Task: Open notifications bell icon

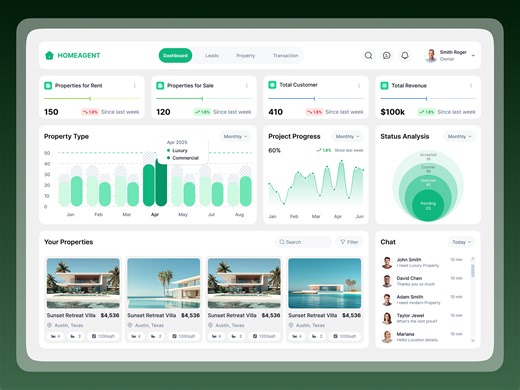Action: click(x=405, y=55)
